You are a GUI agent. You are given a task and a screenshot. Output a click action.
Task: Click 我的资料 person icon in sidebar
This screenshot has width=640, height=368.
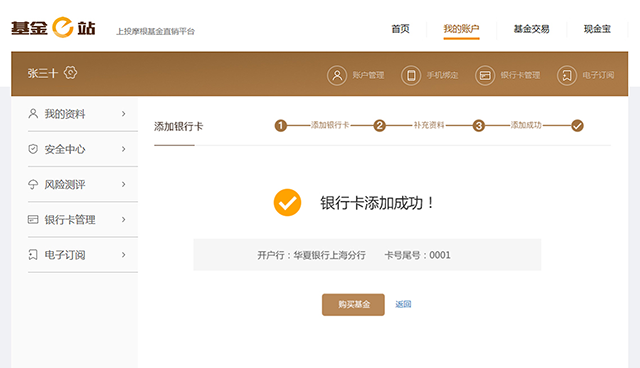[33, 113]
